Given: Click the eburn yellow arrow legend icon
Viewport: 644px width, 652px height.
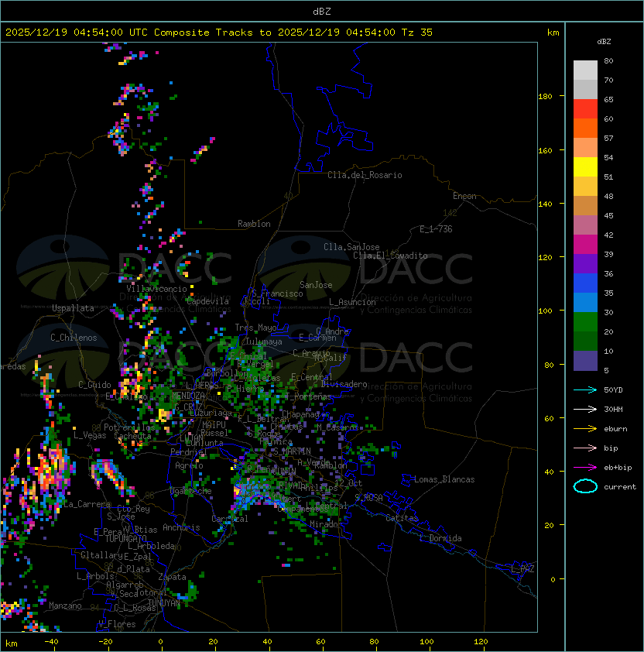Looking at the screenshot, I should [585, 429].
